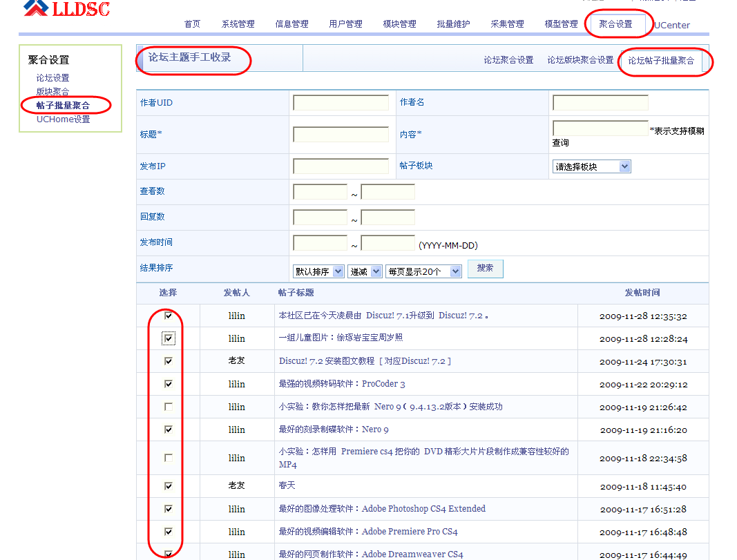Navigate to the UCenter link

pyautogui.click(x=671, y=25)
